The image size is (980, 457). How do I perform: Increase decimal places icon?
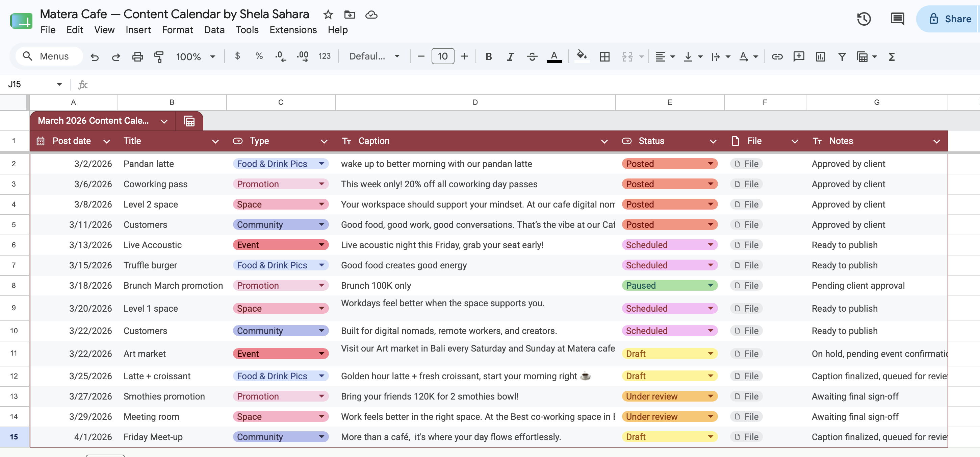tap(303, 57)
